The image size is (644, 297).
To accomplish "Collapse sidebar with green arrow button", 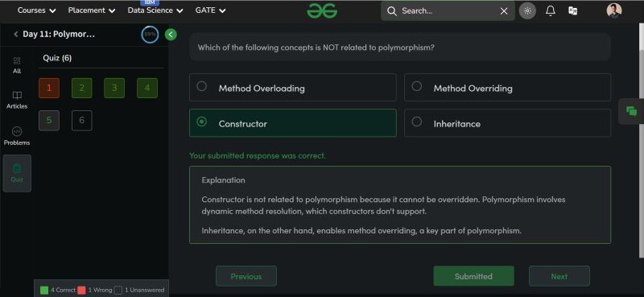I will pyautogui.click(x=171, y=35).
